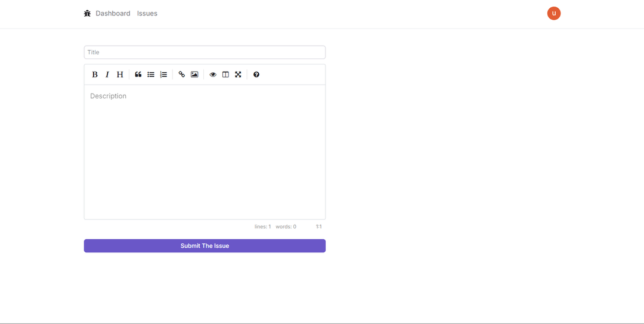Toggle the preview eye icon
The width and height of the screenshot is (644, 324).
pyautogui.click(x=213, y=75)
